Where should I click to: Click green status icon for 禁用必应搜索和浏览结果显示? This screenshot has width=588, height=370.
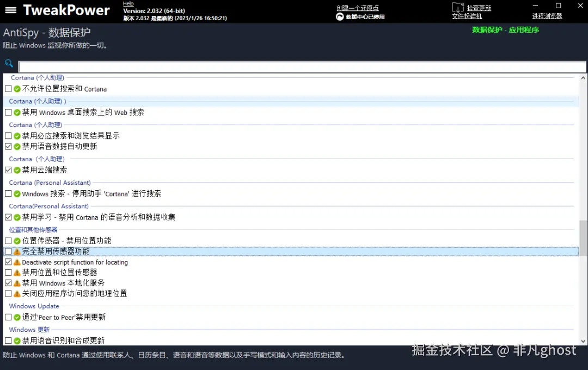17,136
